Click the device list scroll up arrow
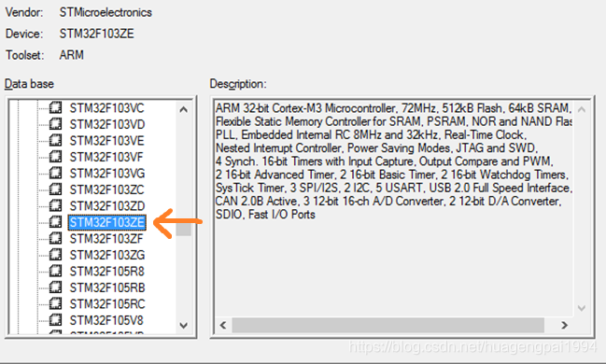The image size is (606, 364). (184, 109)
